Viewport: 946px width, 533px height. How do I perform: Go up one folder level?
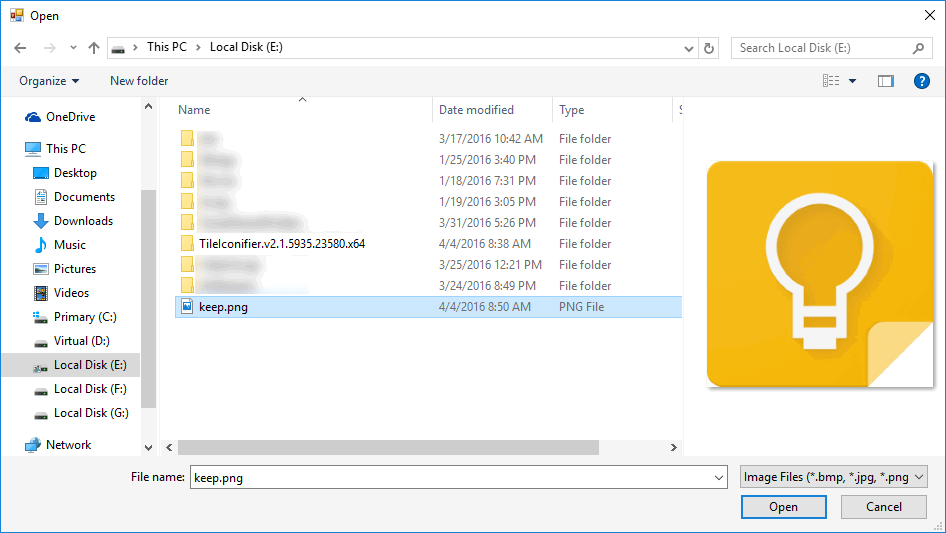point(94,48)
